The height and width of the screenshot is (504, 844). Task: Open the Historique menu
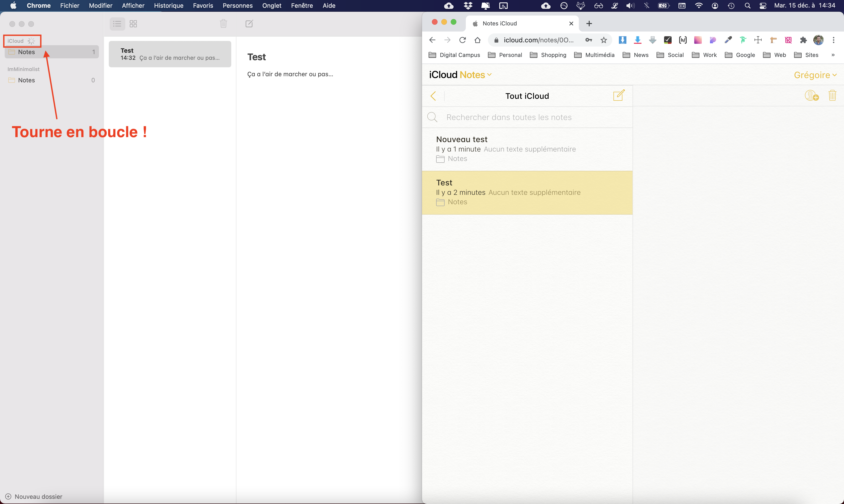coord(169,5)
